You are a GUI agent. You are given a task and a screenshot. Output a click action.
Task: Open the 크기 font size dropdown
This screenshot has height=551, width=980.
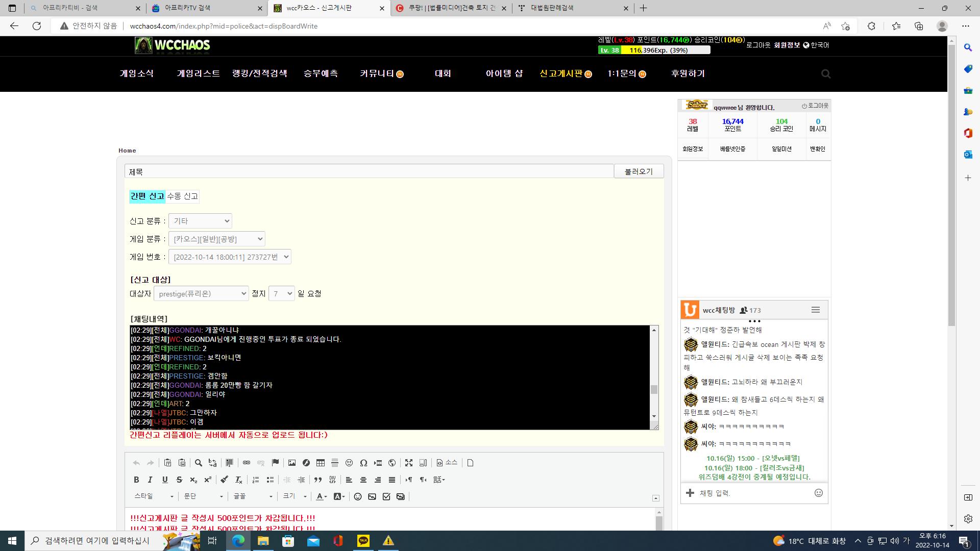(x=295, y=496)
